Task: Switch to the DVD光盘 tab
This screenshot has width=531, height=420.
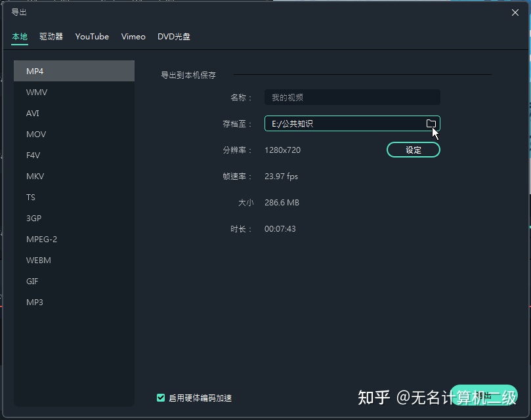Action: pyautogui.click(x=174, y=37)
